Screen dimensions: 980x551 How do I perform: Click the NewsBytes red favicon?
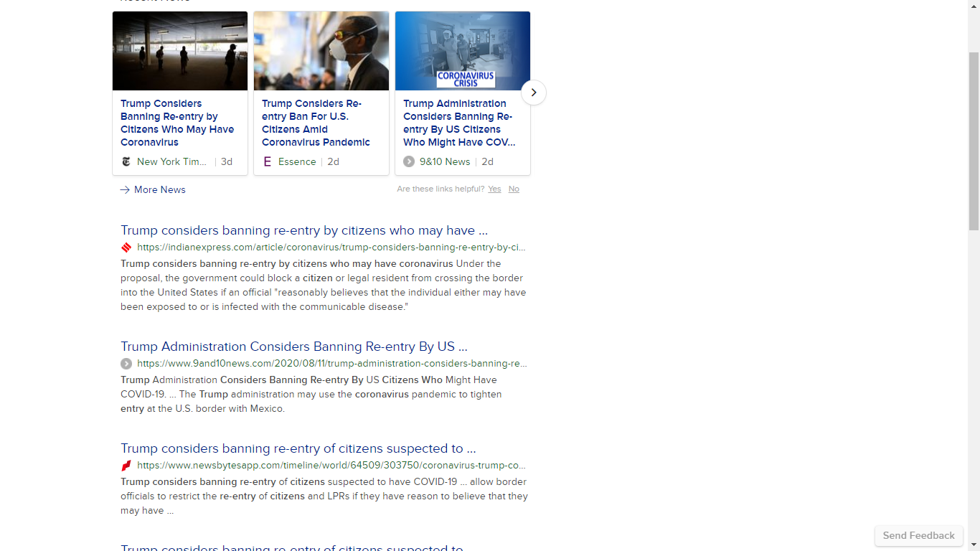(126, 466)
